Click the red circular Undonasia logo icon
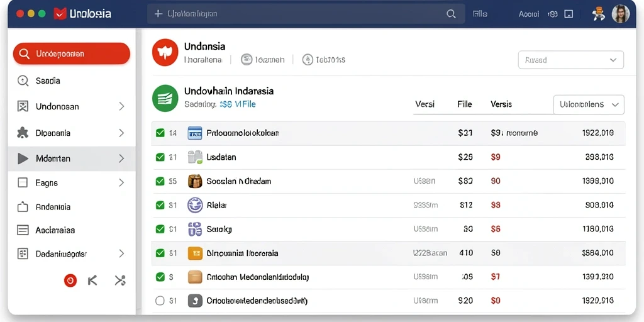The image size is (644, 322). [165, 53]
